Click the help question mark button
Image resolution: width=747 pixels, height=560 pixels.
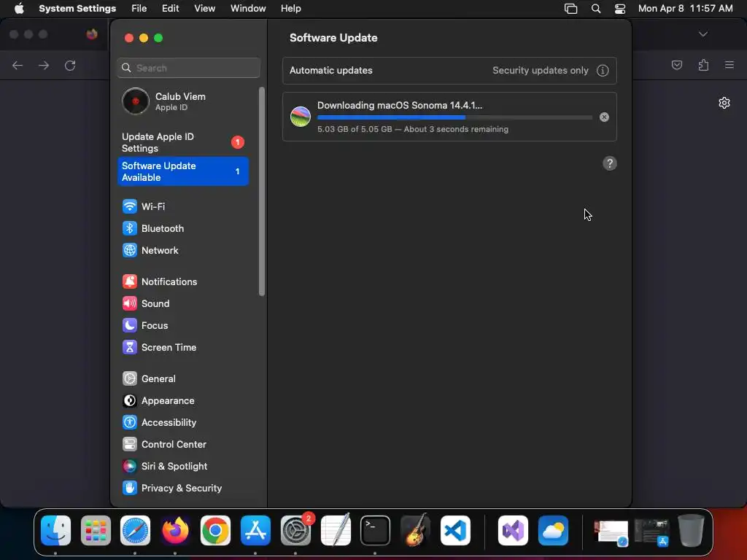610,163
